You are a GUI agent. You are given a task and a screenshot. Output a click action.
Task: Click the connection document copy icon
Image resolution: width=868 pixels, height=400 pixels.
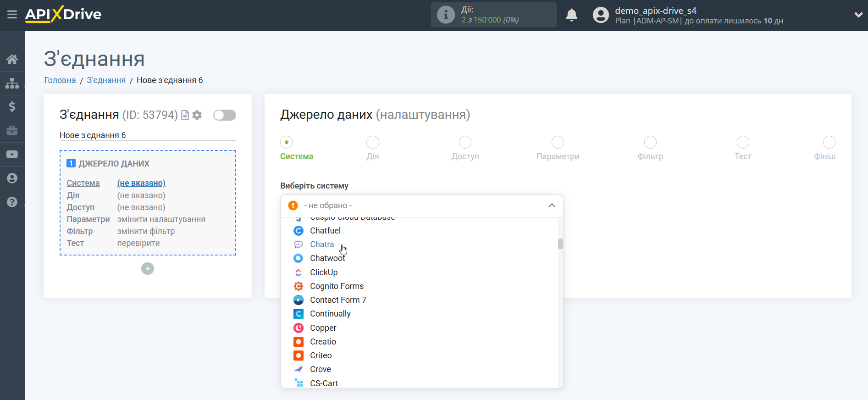(185, 115)
